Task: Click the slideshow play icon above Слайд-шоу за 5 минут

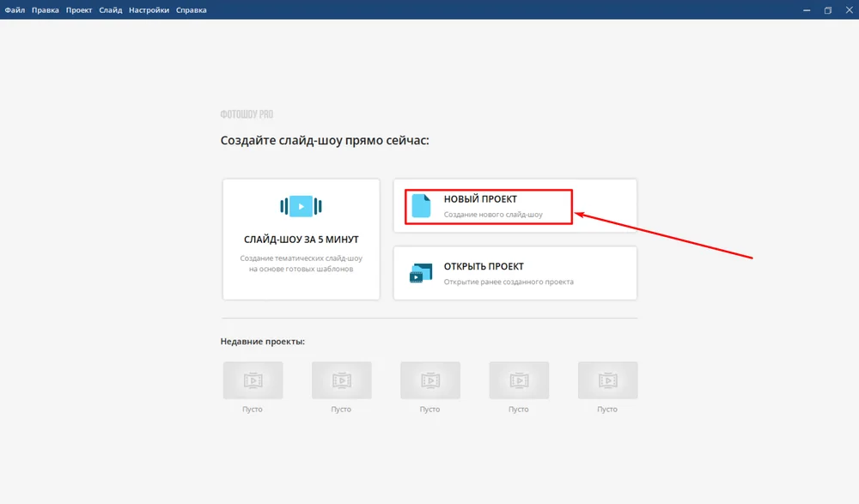Action: 301,206
